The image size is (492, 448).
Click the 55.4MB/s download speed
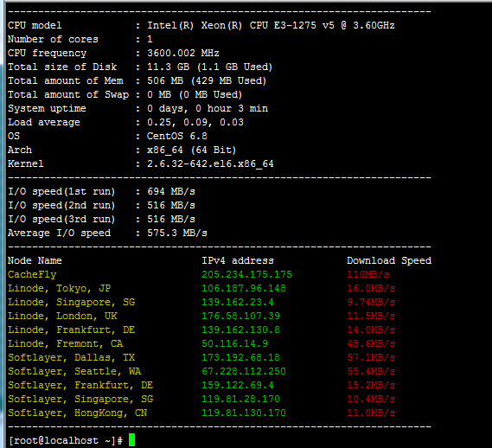pyautogui.click(x=371, y=371)
